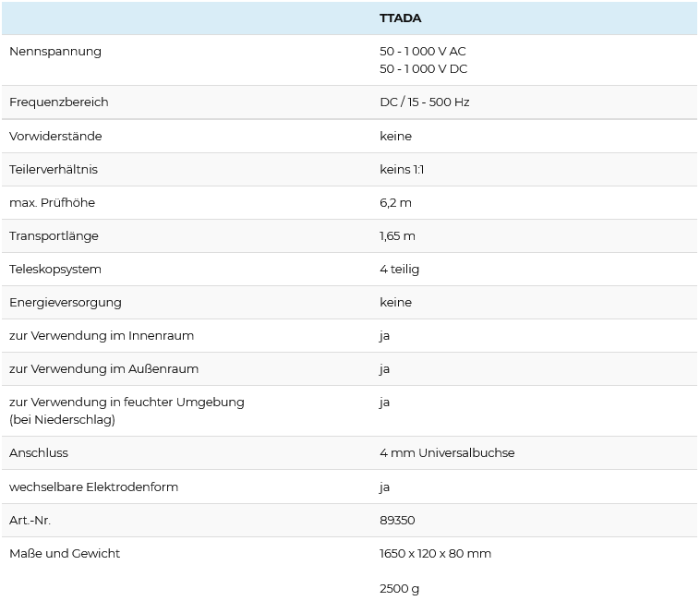The image size is (700, 601).
Task: Click the Teleskopsystem value 4 teilig
Action: point(399,270)
